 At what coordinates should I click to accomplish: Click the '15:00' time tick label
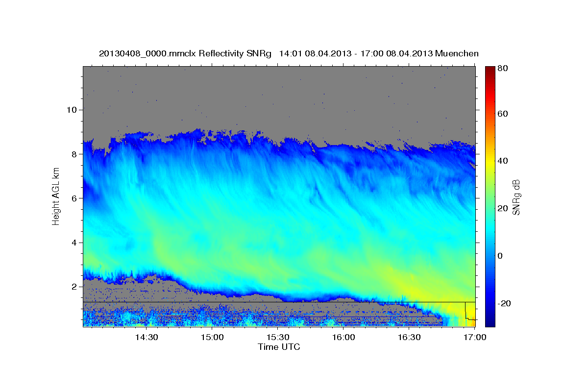tap(212, 338)
